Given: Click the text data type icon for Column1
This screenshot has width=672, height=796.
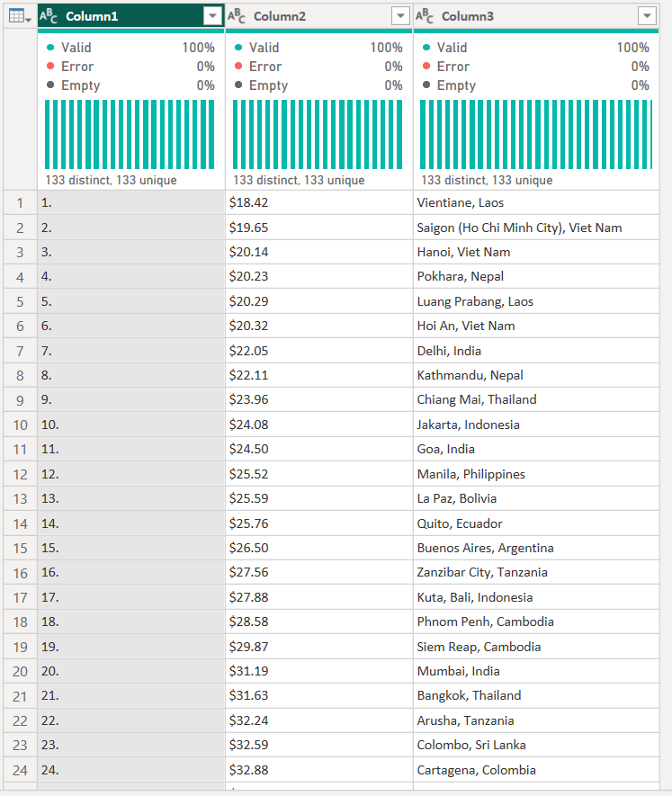Looking at the screenshot, I should pos(49,16).
